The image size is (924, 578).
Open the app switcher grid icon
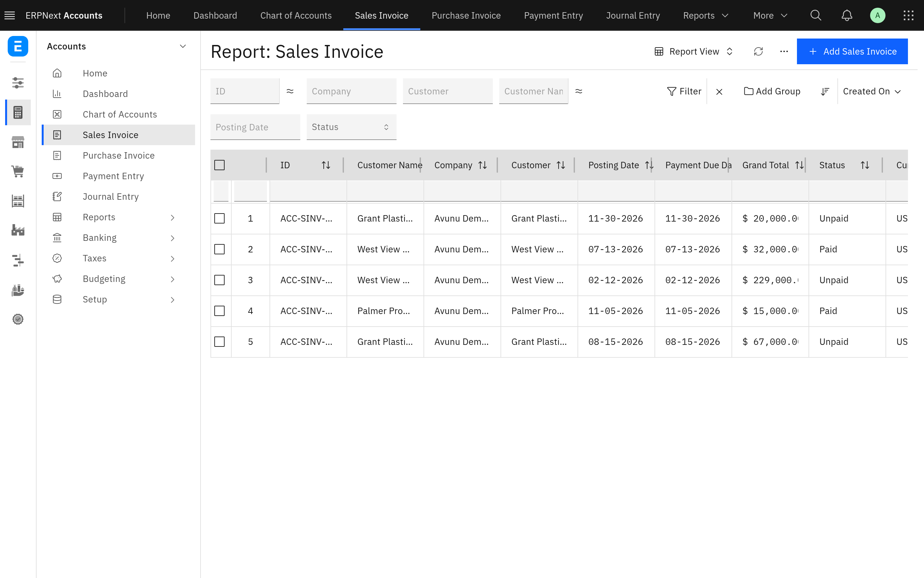click(x=908, y=15)
